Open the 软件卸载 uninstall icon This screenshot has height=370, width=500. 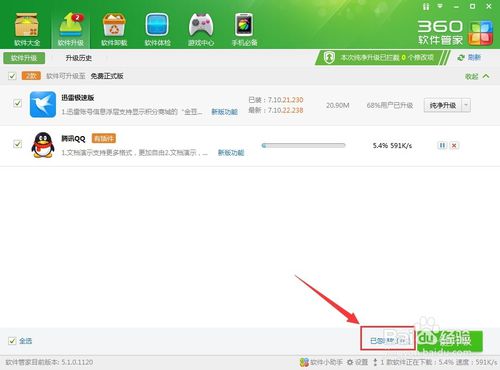click(x=114, y=29)
